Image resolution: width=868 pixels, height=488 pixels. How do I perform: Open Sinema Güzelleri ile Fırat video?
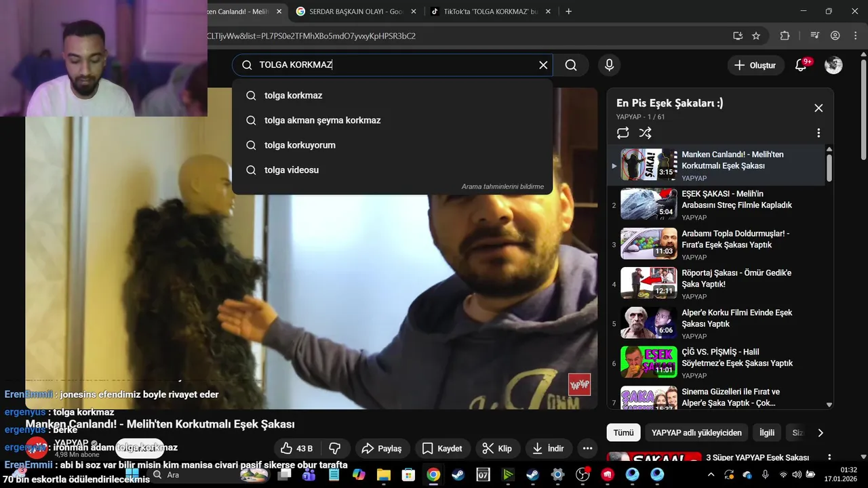click(x=716, y=397)
